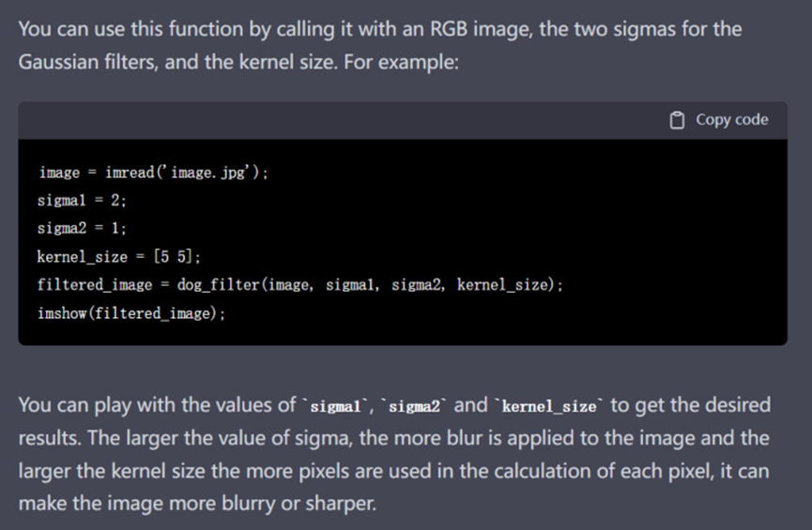812x530 pixels.
Task: Click the imshow(filtered_image) line
Action: (131, 313)
